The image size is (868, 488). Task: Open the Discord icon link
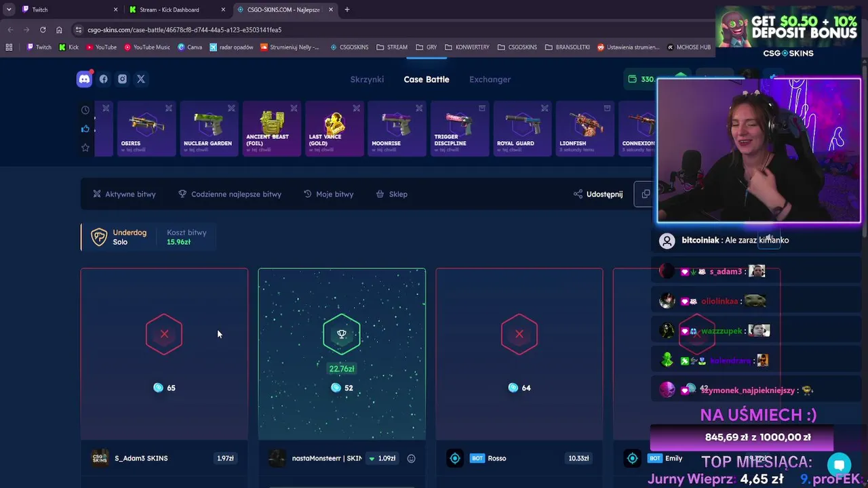84,79
